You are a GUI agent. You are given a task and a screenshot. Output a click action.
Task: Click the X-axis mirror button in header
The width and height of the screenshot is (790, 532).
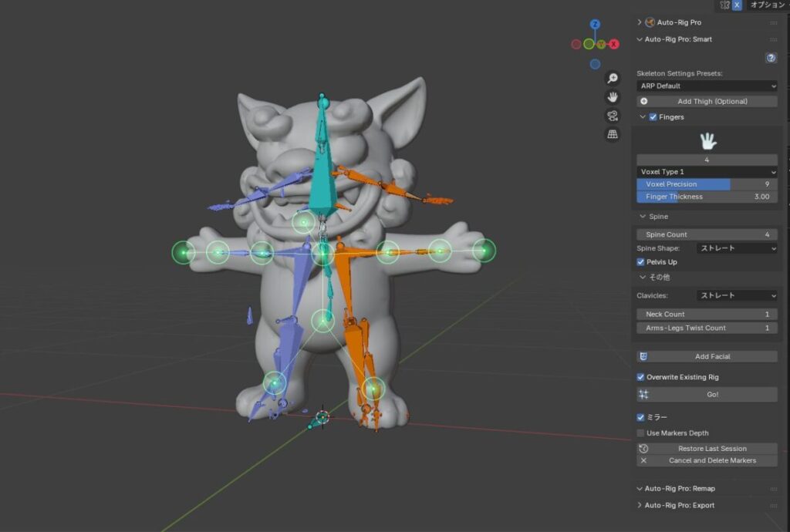[737, 5]
